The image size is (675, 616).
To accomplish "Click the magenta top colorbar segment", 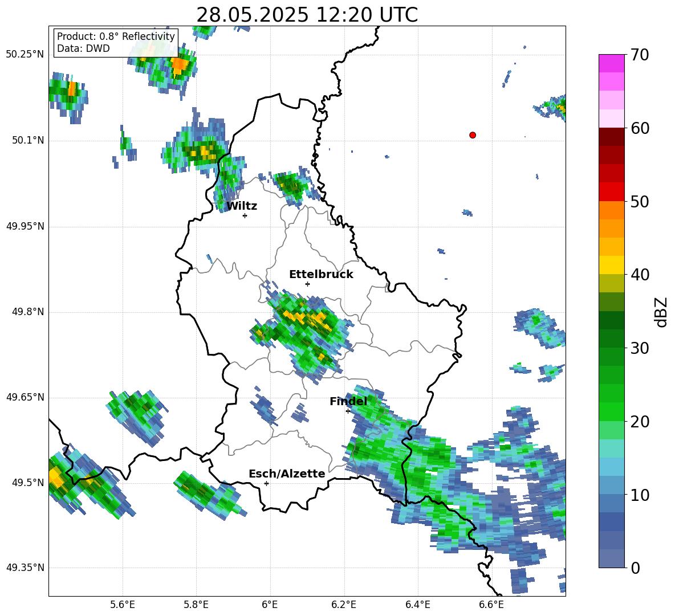I will (611, 63).
